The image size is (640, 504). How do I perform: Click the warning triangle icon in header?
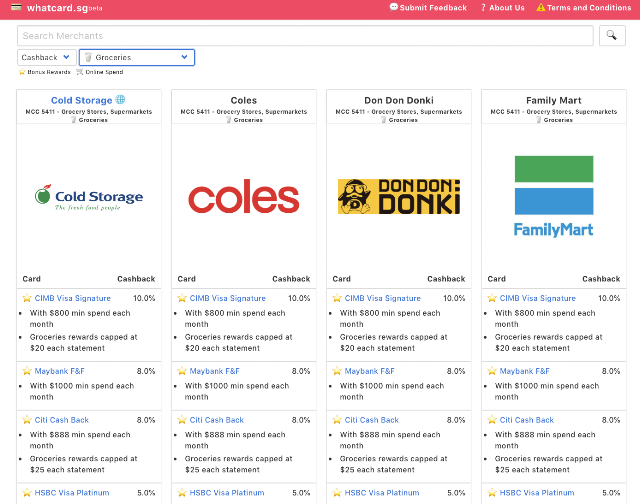[x=541, y=7]
